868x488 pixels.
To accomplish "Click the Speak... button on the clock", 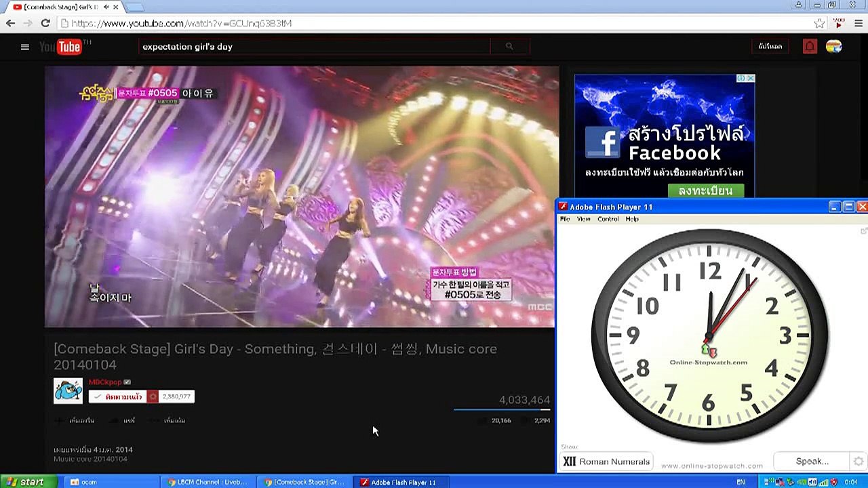I will coord(812,462).
